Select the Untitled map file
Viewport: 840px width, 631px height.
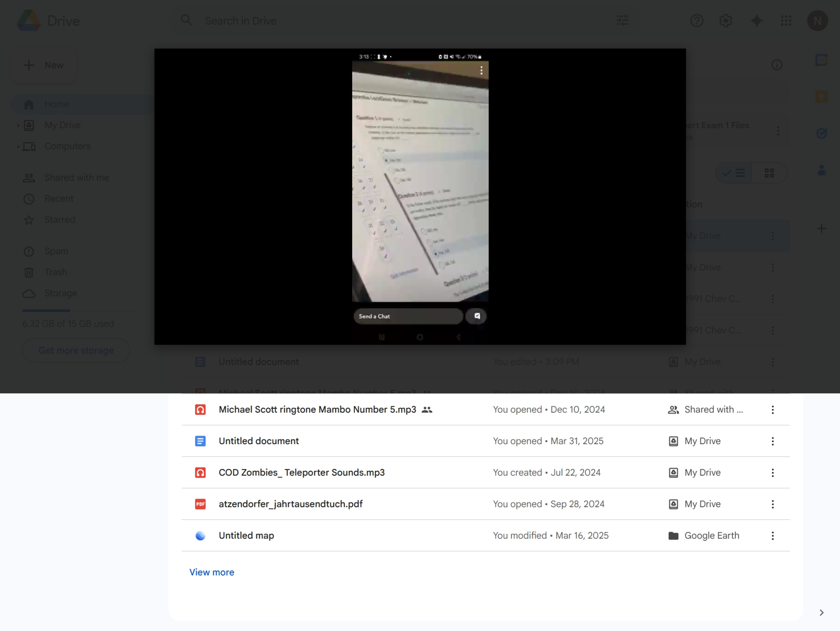486,536
